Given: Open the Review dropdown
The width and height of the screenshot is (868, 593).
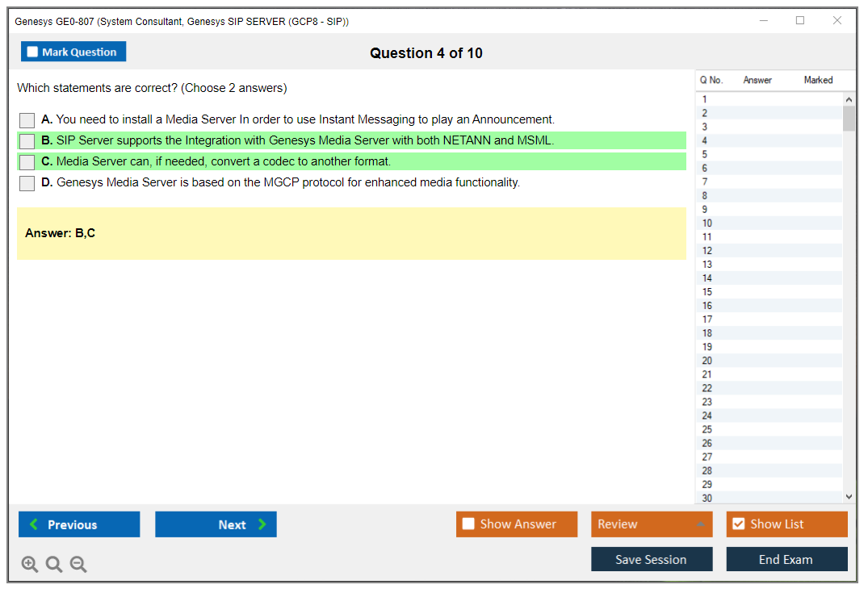Looking at the screenshot, I should point(652,524).
